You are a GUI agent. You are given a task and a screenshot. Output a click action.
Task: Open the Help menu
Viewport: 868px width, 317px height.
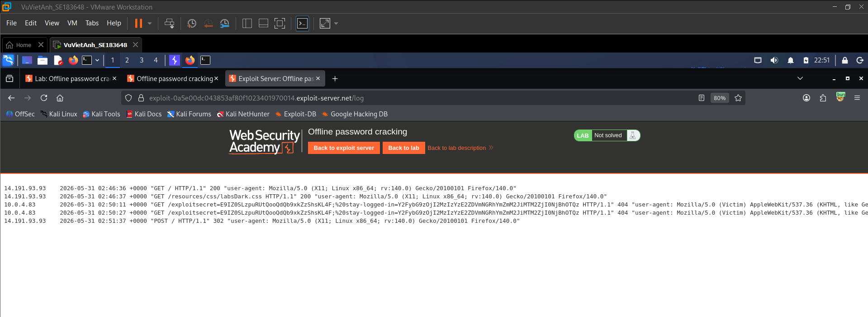pos(114,23)
